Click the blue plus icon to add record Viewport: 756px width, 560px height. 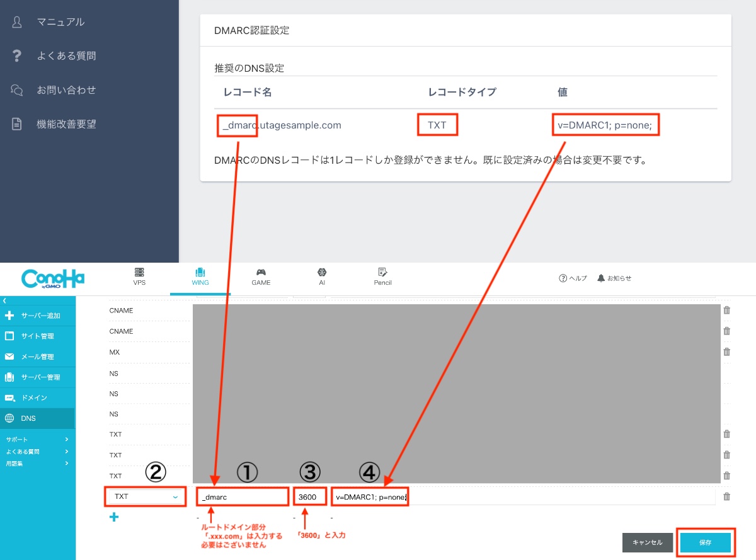pos(114,517)
